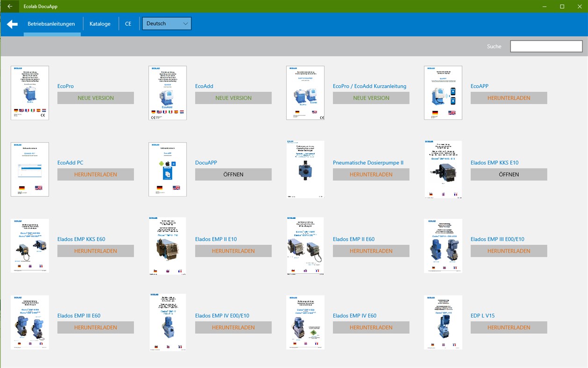Viewport: 588px width, 368px height.
Task: Download the EDP L V15 manual
Action: [508, 327]
